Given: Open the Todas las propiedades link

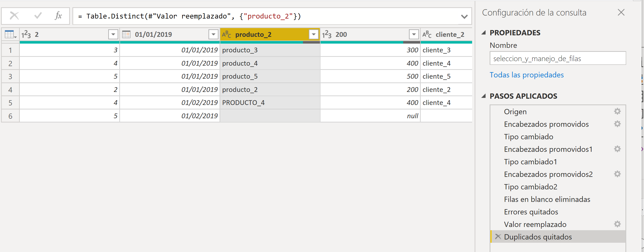Looking at the screenshot, I should tap(526, 75).
